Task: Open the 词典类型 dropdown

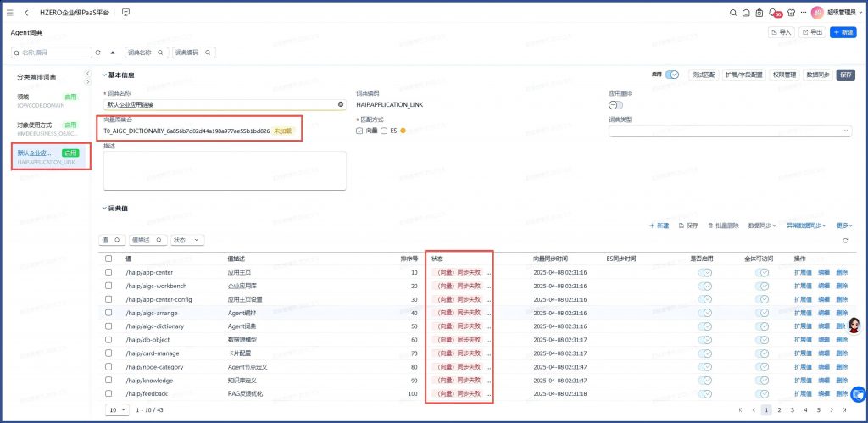Action: pyautogui.click(x=729, y=131)
